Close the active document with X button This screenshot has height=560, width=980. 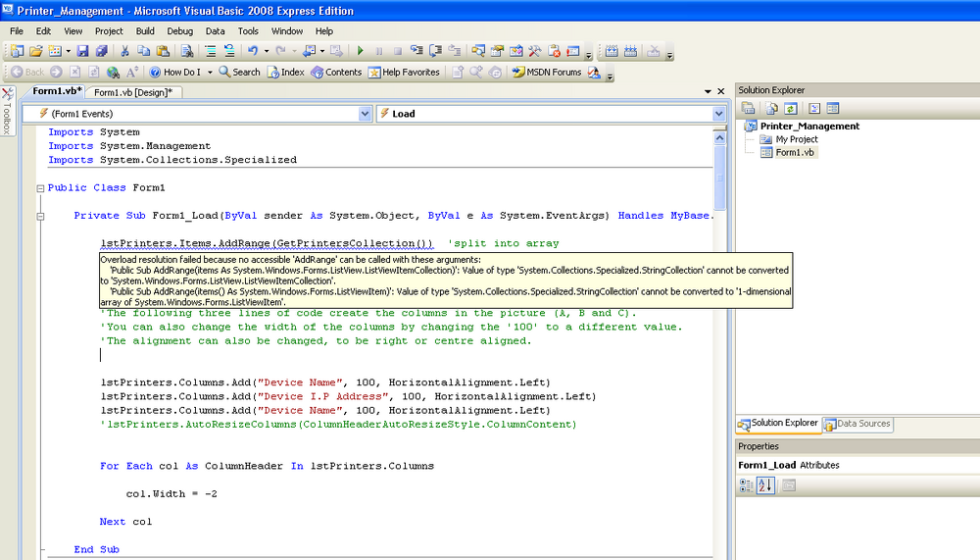point(720,91)
